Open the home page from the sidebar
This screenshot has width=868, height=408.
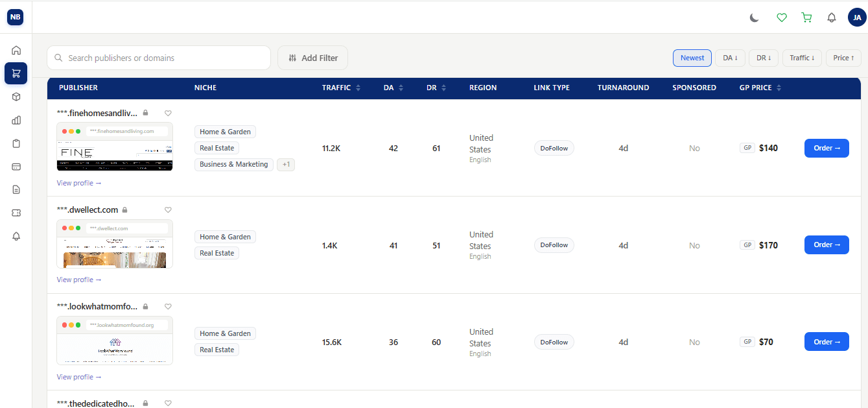[x=16, y=50]
